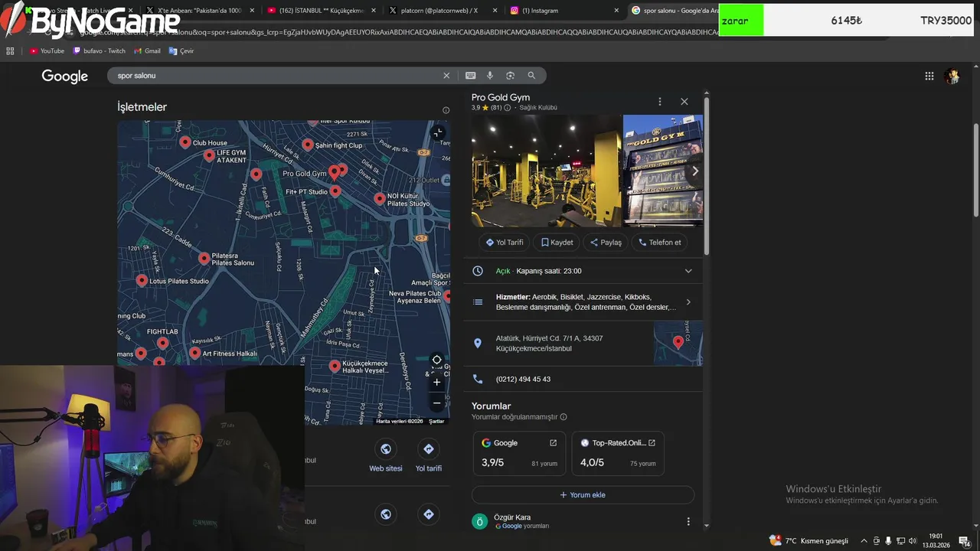The image size is (980, 551).
Task: Open Gmail bookmark
Action: (x=148, y=51)
